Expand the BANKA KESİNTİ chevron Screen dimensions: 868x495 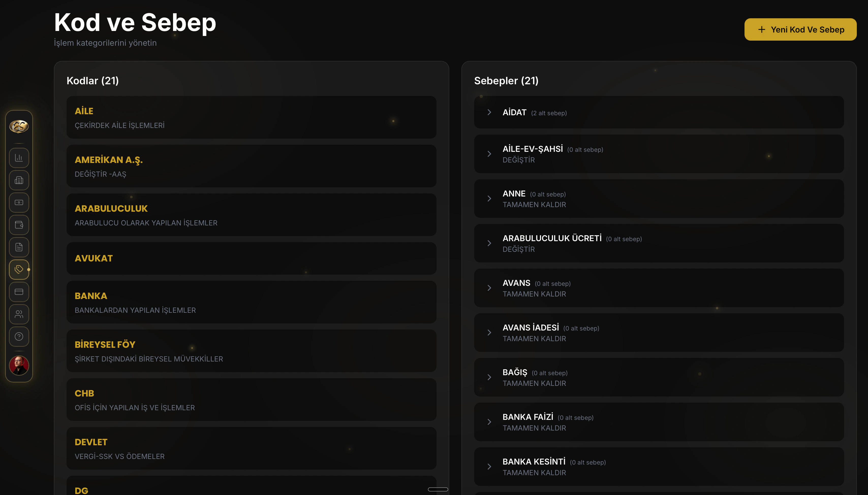tap(489, 467)
